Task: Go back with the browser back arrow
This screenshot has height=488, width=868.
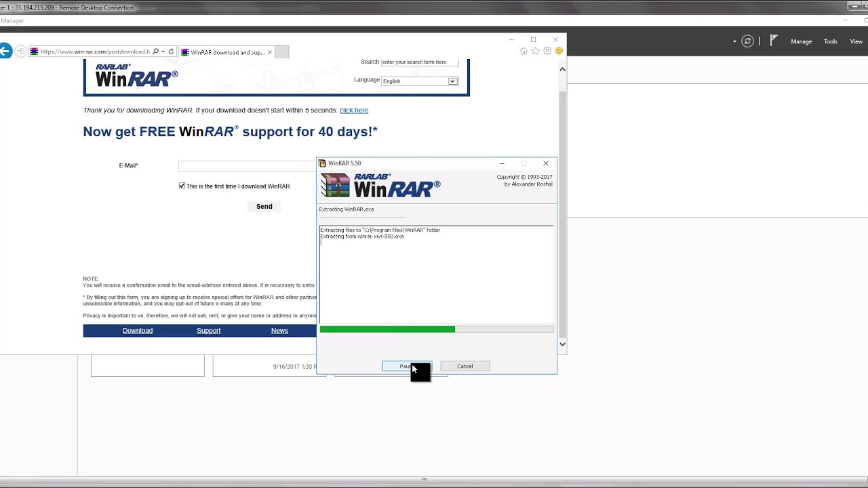Action: [x=5, y=52]
